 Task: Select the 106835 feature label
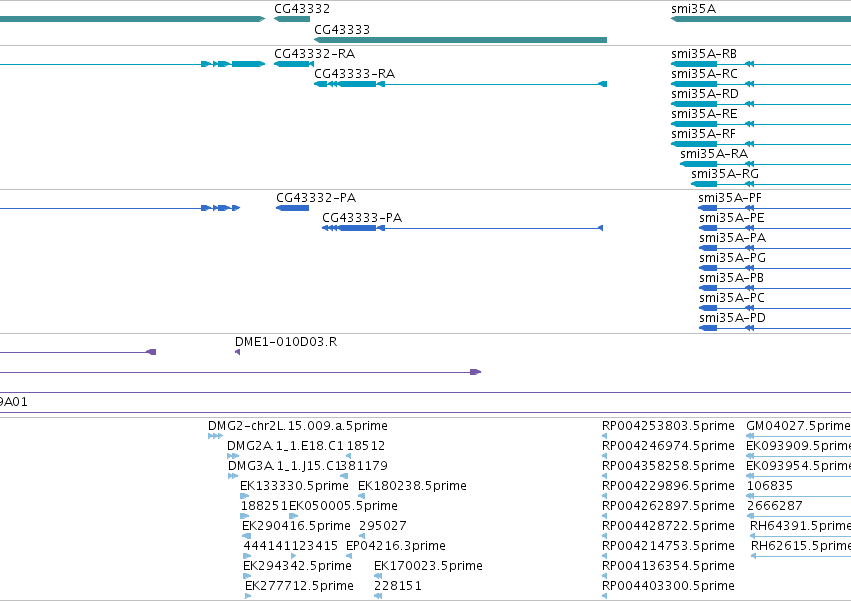pyautogui.click(x=770, y=486)
